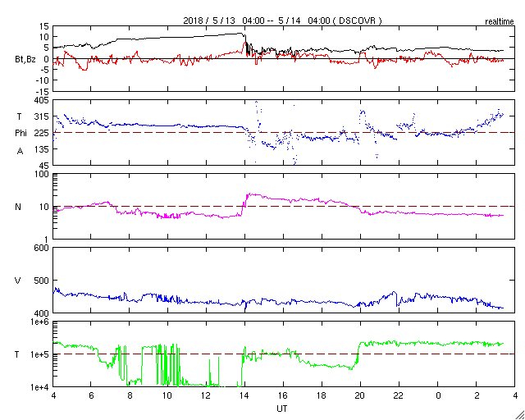Click the "6" hour tick on the UT axis
The height and width of the screenshot is (420, 525).
click(91, 395)
